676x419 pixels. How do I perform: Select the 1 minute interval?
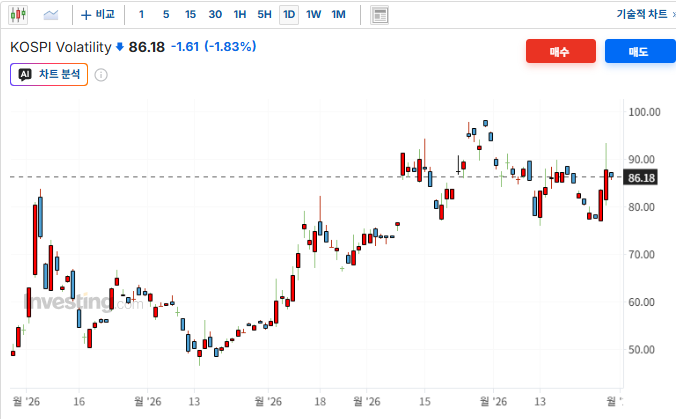click(141, 15)
